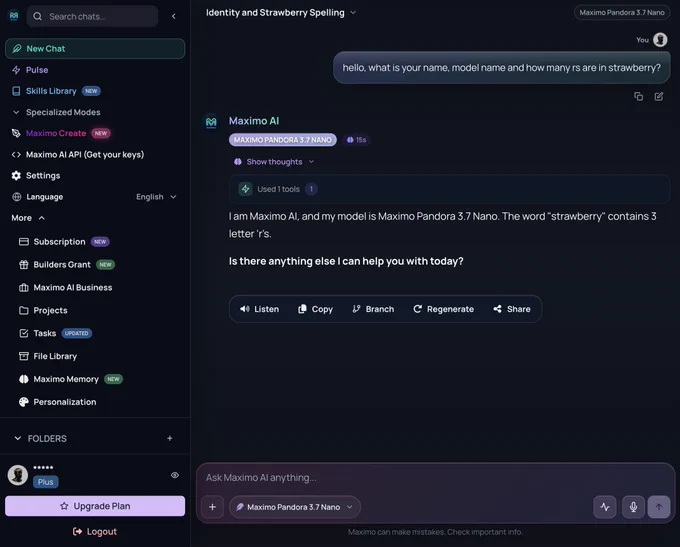Click the send arrow button
This screenshot has height=547, width=680.
tap(659, 507)
